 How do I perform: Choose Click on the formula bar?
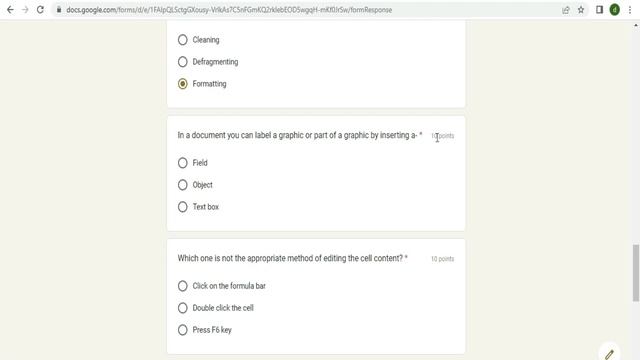pos(182,286)
